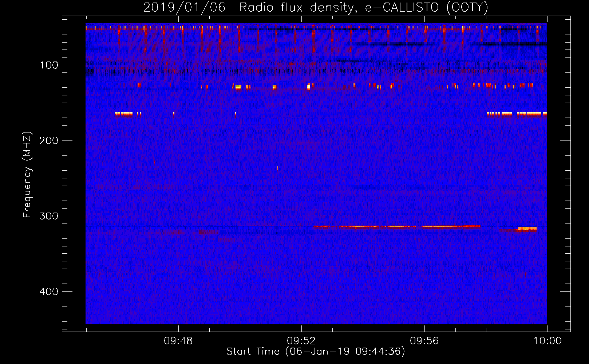Click the long red emission line near 315 MHz

[397, 226]
